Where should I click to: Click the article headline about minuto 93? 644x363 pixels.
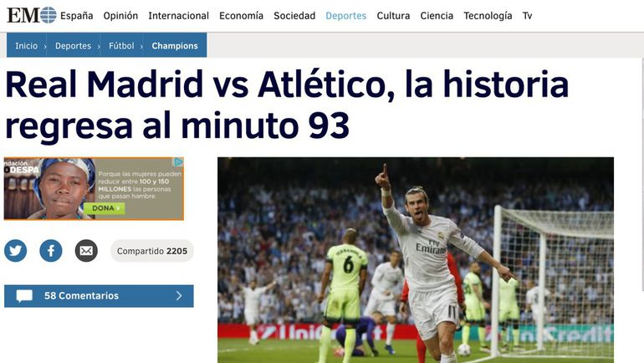click(287, 105)
